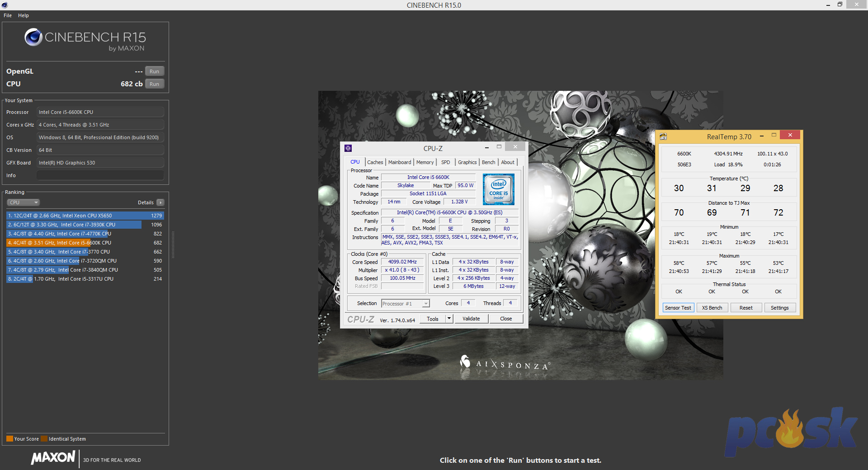Switch to the Mainboard tab in CPU-Z
This screenshot has height=470, width=868.
[x=400, y=162]
